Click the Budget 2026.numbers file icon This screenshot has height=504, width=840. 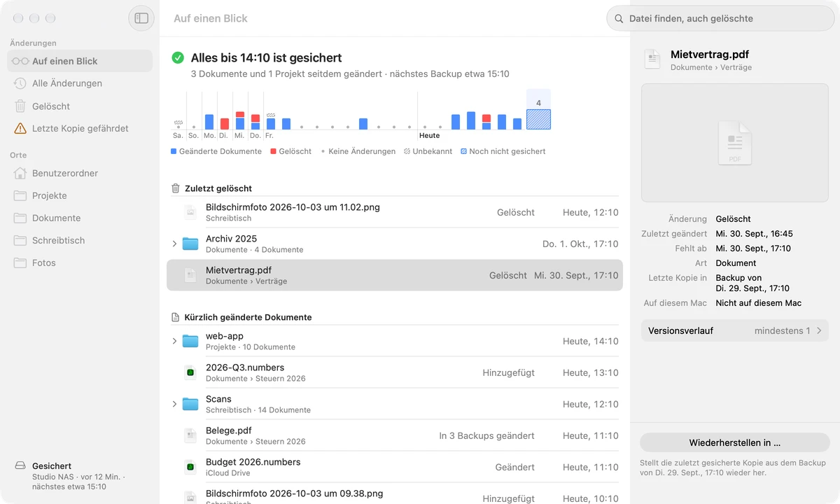(190, 467)
